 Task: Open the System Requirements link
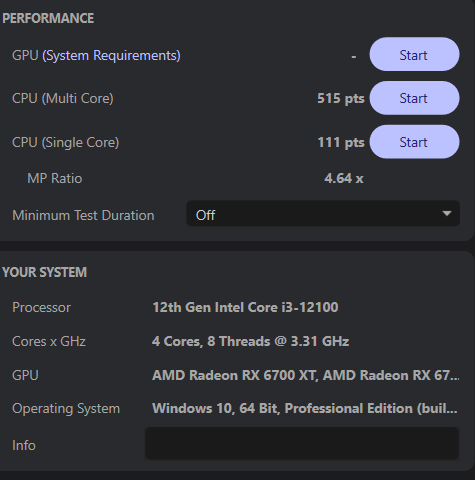click(111, 55)
